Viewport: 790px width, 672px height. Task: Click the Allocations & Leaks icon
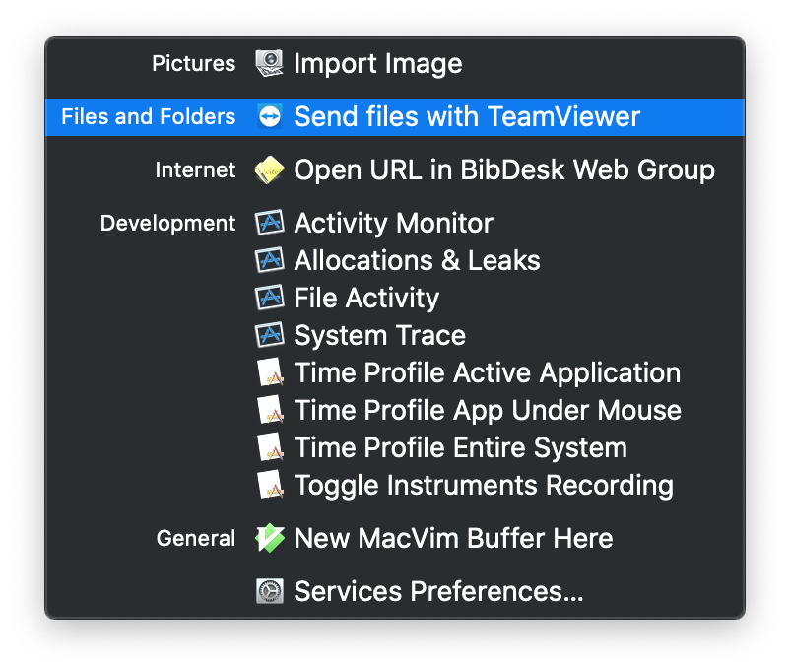[x=269, y=261]
